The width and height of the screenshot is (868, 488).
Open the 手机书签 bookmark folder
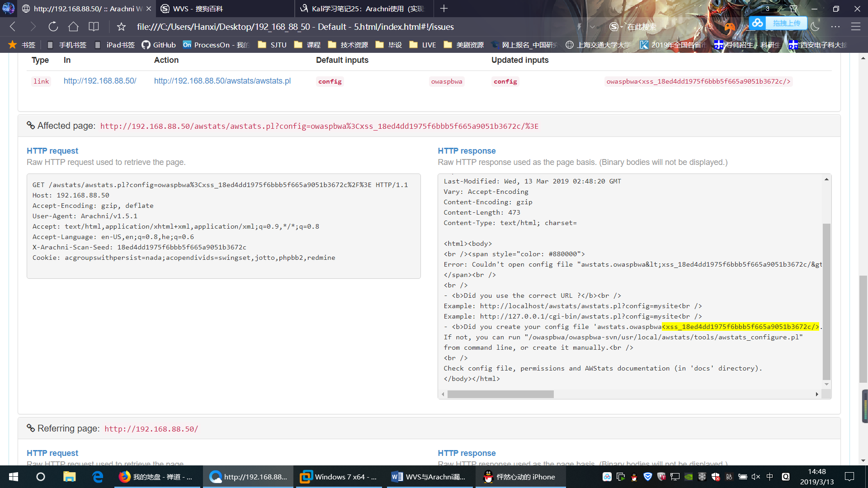tap(67, 45)
